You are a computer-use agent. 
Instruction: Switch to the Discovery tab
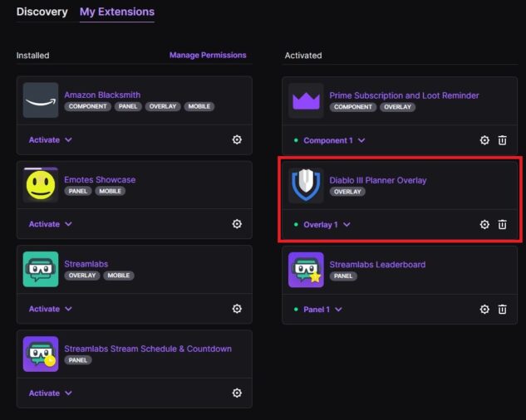tap(42, 12)
